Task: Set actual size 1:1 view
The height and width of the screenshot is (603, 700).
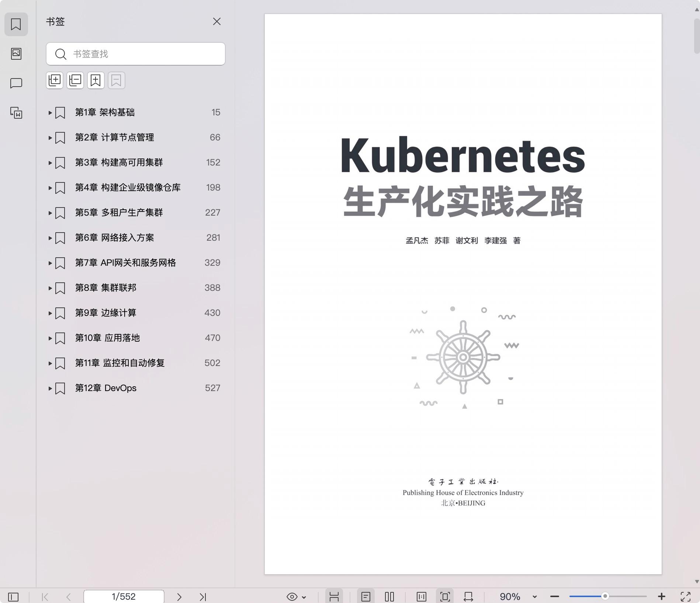Action: click(422, 597)
